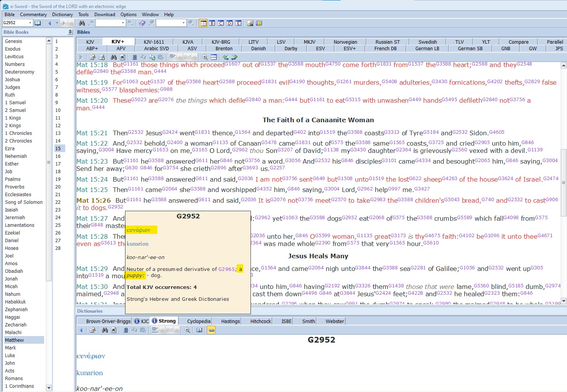The width and height of the screenshot is (567, 392).
Task: Open the Options menu
Action: pyautogui.click(x=129, y=15)
